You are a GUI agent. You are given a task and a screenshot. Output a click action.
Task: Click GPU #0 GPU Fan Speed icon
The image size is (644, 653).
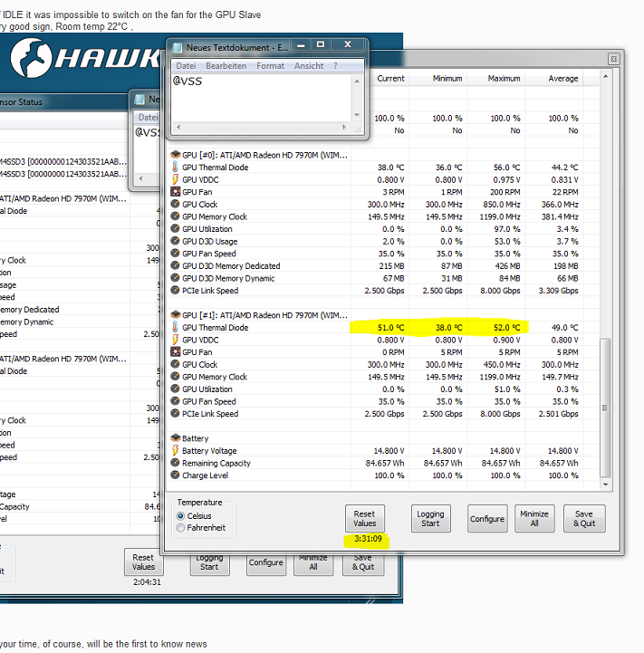pyautogui.click(x=176, y=254)
